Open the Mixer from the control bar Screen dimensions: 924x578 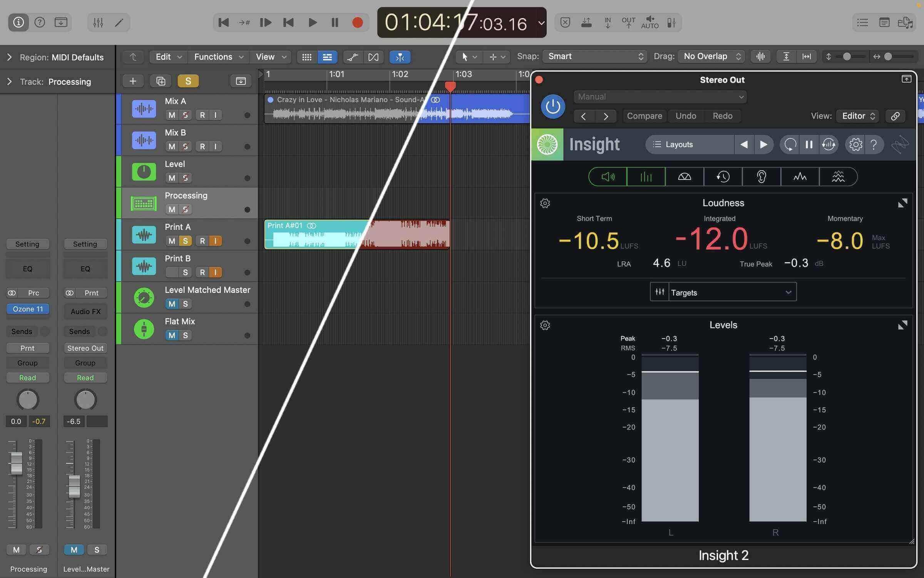pyautogui.click(x=98, y=23)
